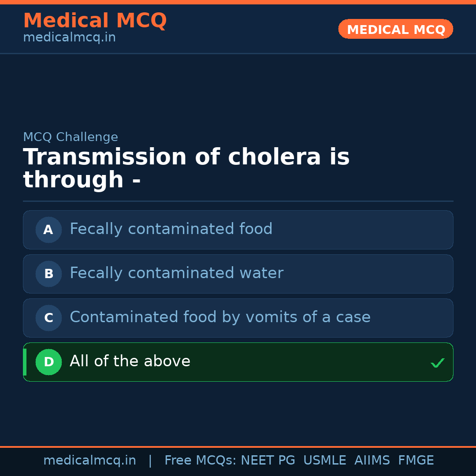Click 'FMGE' in the footer

416,461
